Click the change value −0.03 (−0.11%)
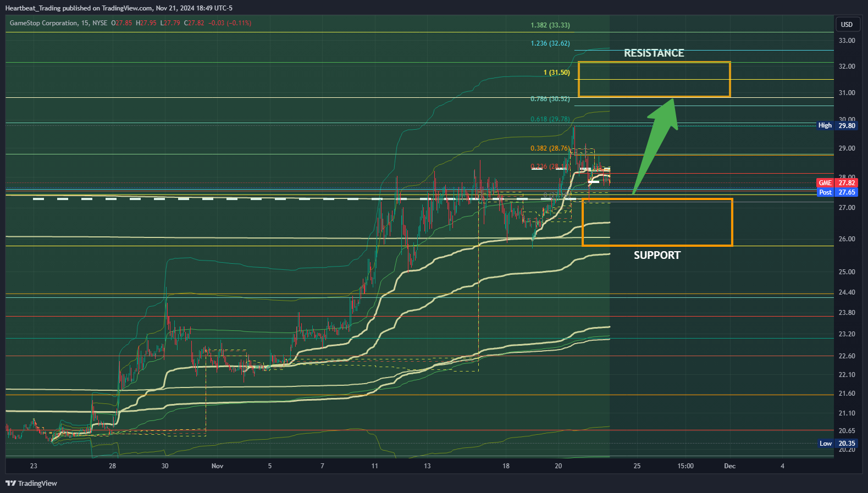 230,23
